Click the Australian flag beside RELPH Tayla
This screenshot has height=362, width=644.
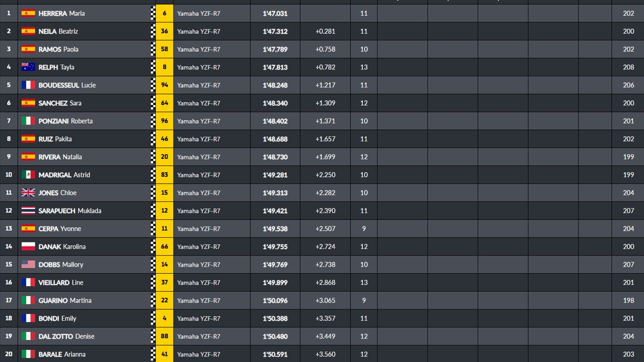(x=28, y=67)
